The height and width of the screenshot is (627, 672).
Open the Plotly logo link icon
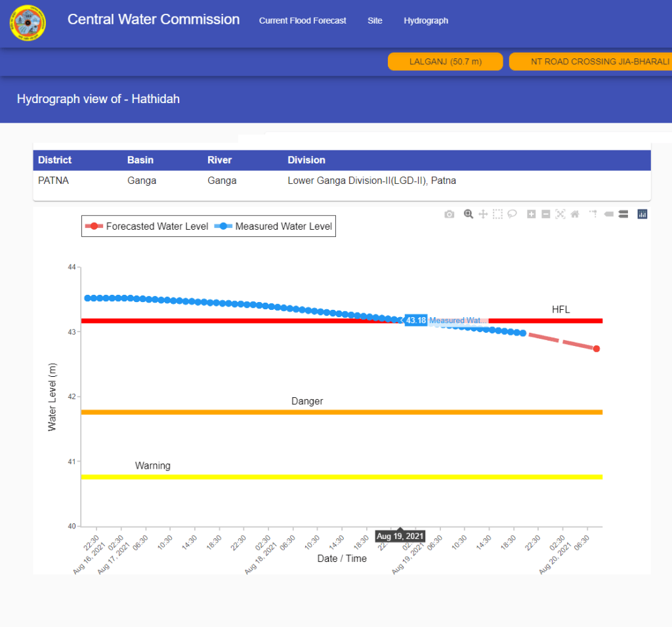[x=642, y=214]
